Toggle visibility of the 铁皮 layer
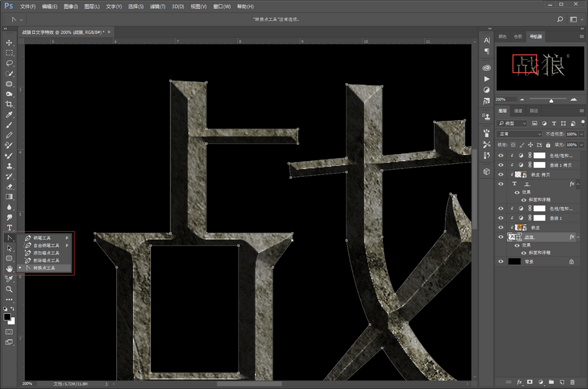This screenshot has width=588, height=389. [x=500, y=227]
